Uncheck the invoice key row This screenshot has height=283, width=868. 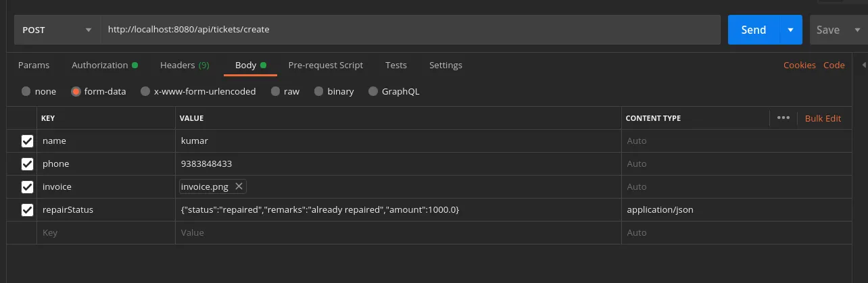pyautogui.click(x=28, y=187)
